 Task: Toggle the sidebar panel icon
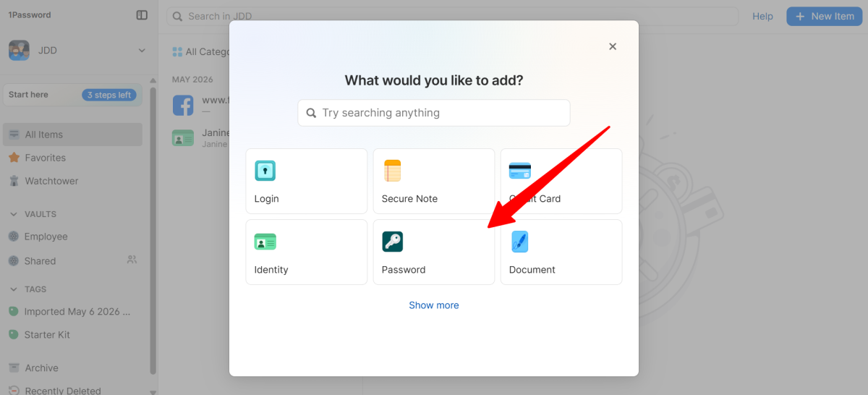tap(142, 15)
